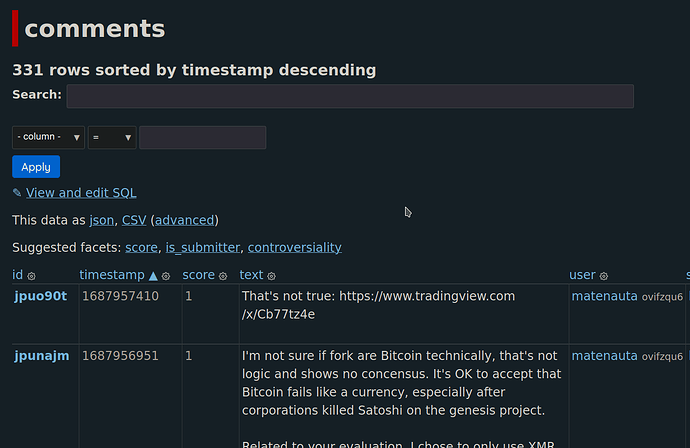Image resolution: width=690 pixels, height=448 pixels.
Task: Click into the Search text box
Action: click(350, 96)
